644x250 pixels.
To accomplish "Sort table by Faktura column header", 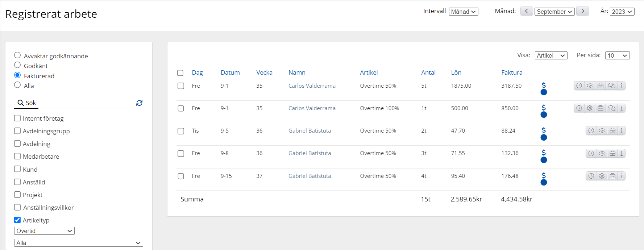I will pyautogui.click(x=512, y=72).
